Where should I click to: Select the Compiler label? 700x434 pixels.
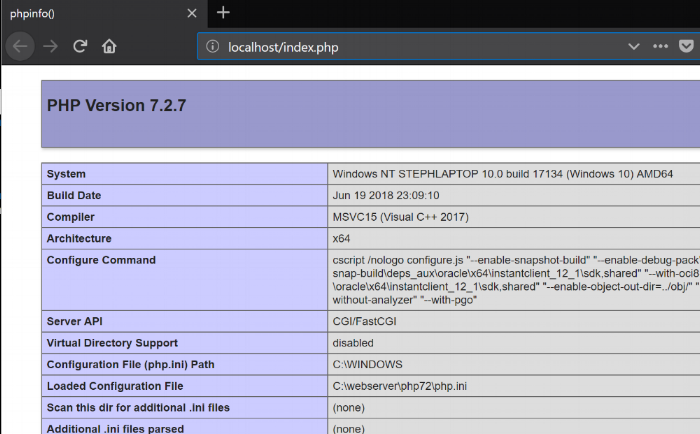point(71,217)
